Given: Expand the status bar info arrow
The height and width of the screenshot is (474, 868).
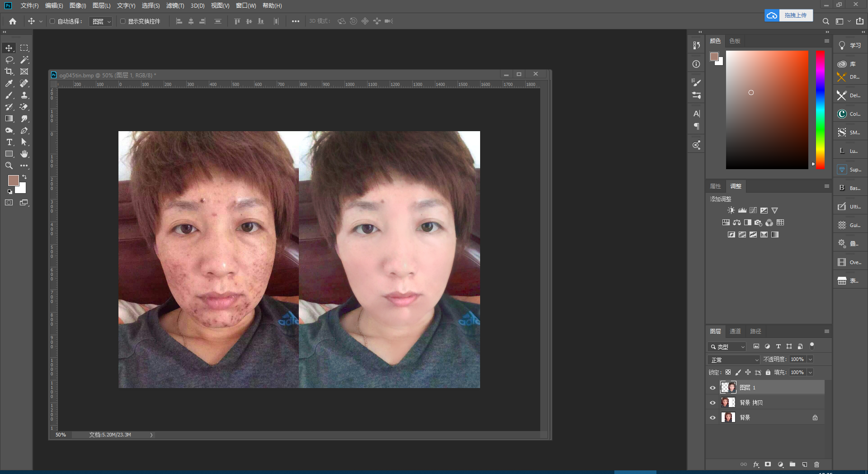Looking at the screenshot, I should coord(151,435).
